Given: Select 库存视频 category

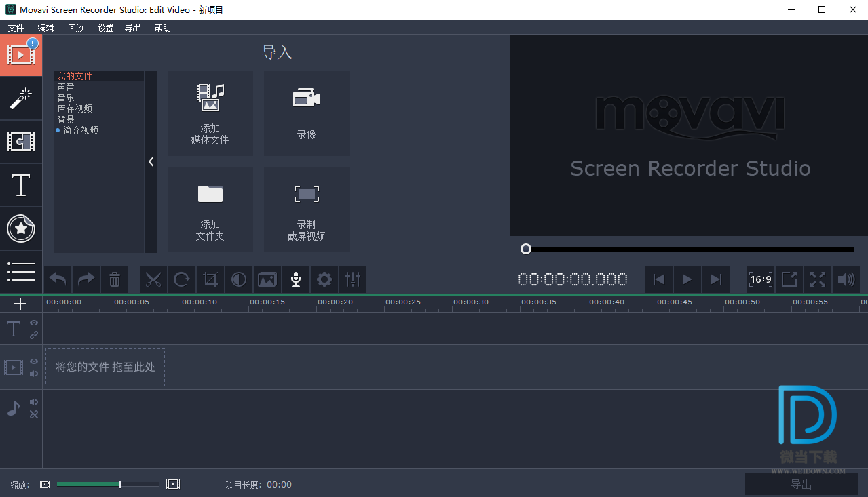Looking at the screenshot, I should click(x=99, y=108).
